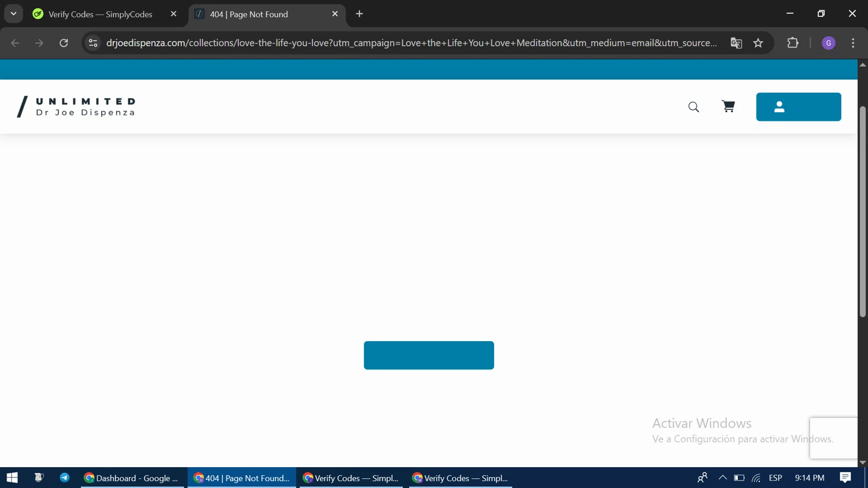Viewport: 868px width, 488px height.
Task: Open Chrome three-dot menu
Action: (x=853, y=43)
